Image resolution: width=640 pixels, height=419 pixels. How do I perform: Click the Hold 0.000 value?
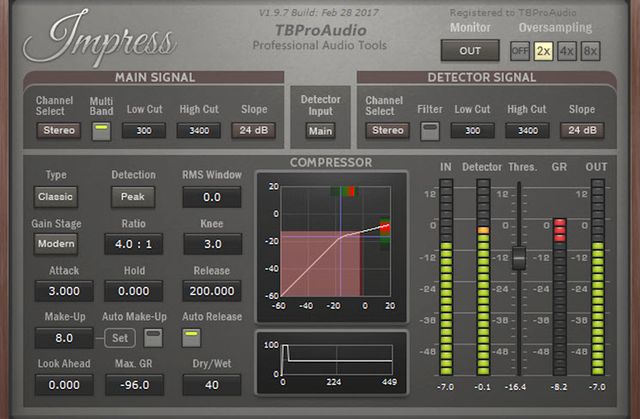(x=133, y=291)
